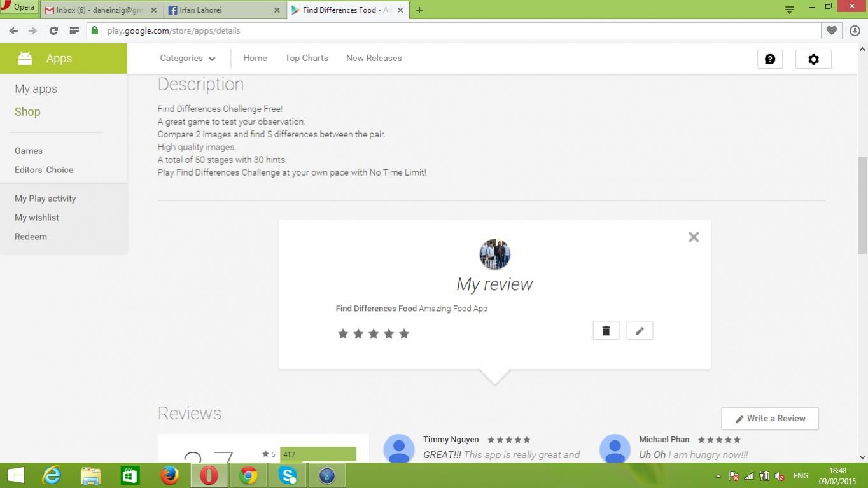Open Skype from taskbar

288,475
